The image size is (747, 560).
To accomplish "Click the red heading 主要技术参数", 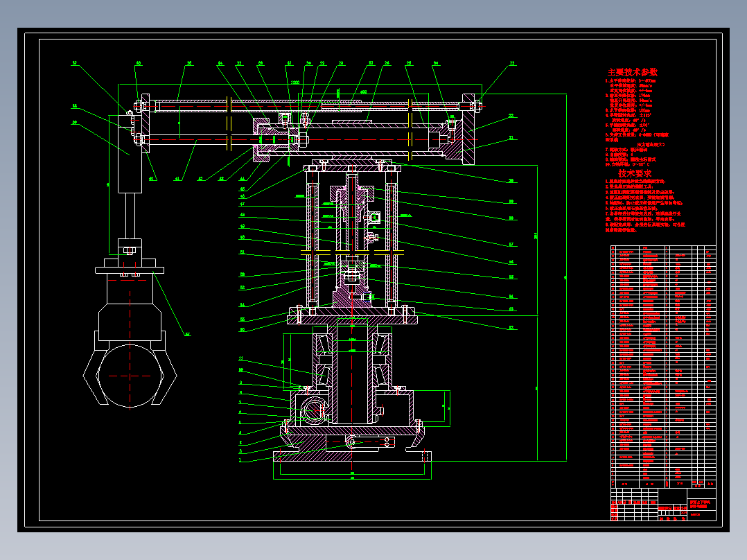I will (632, 72).
